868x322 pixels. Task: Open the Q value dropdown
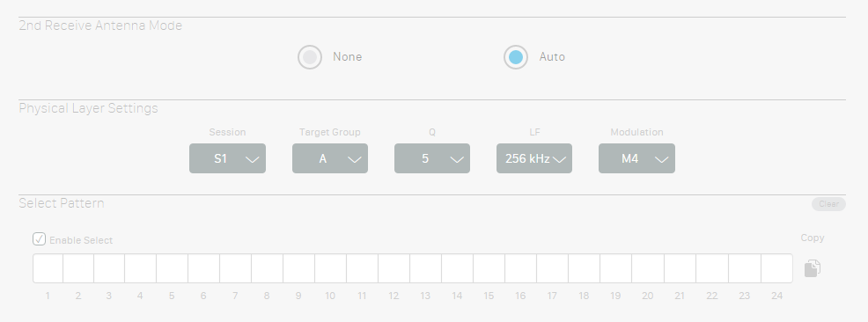point(432,158)
